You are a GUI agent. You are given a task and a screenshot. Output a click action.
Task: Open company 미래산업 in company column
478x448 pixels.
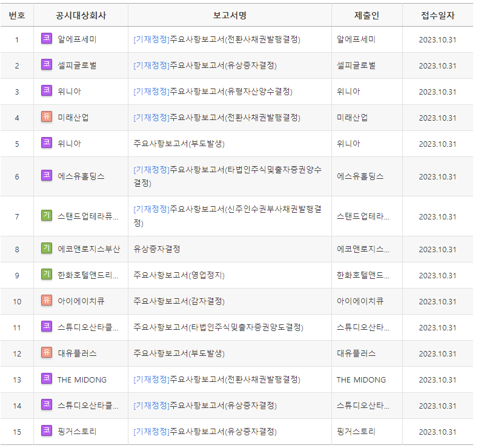coord(73,118)
